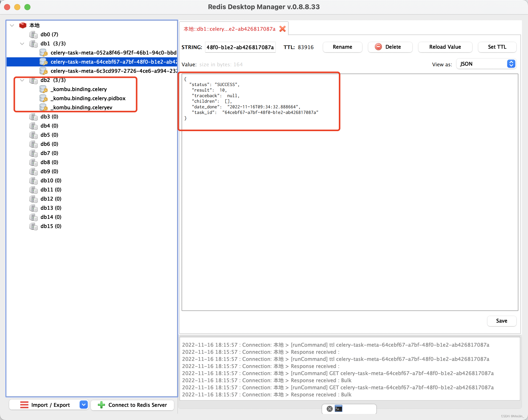The width and height of the screenshot is (528, 420).
Task: Click the db4 database icon
Action: pyautogui.click(x=33, y=126)
